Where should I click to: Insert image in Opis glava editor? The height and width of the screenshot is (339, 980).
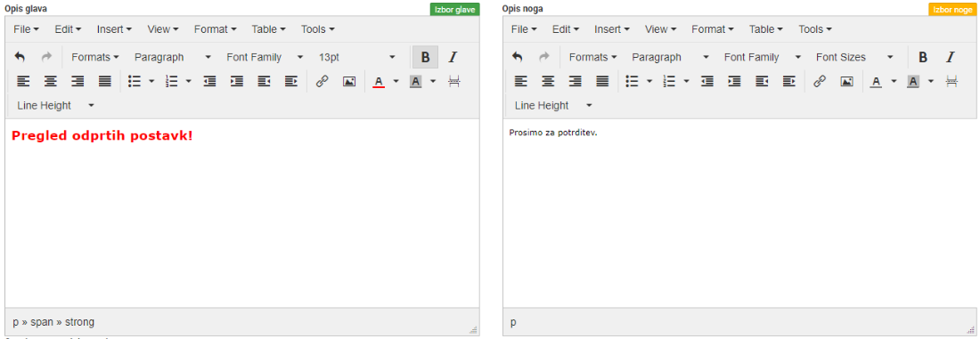tap(349, 81)
